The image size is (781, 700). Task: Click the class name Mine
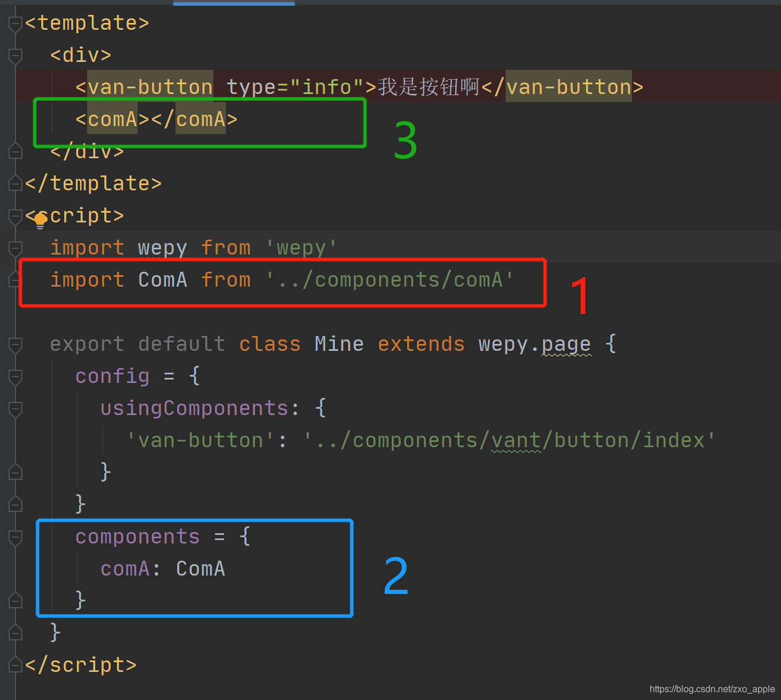(339, 344)
